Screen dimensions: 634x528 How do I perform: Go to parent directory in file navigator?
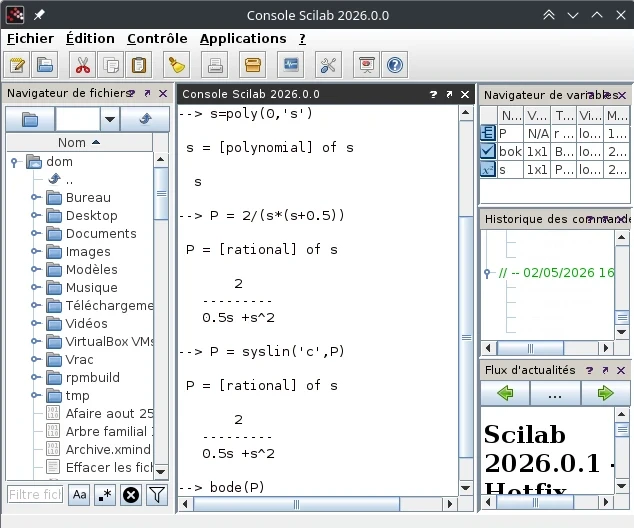(145, 119)
